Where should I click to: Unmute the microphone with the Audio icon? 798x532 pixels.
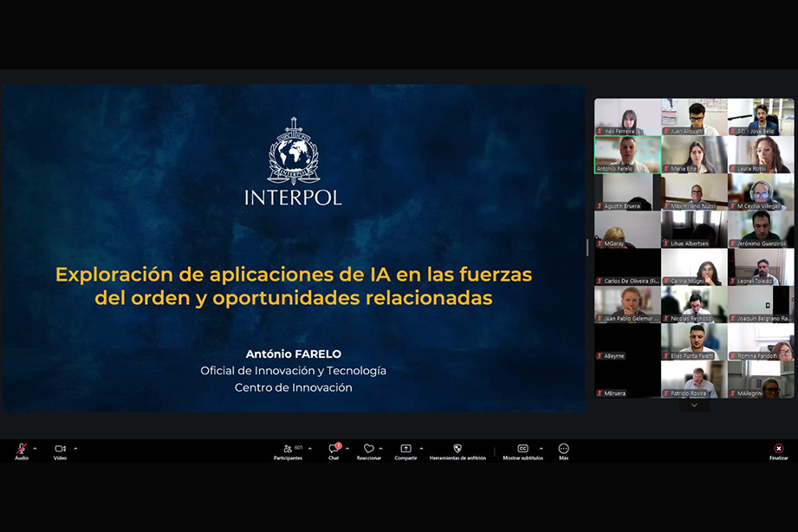click(x=22, y=449)
